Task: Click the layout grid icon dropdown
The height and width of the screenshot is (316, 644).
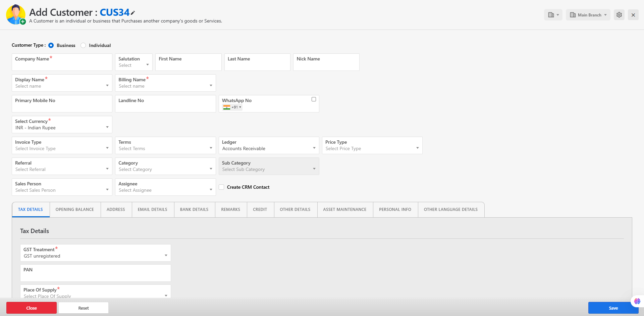Action: click(553, 15)
